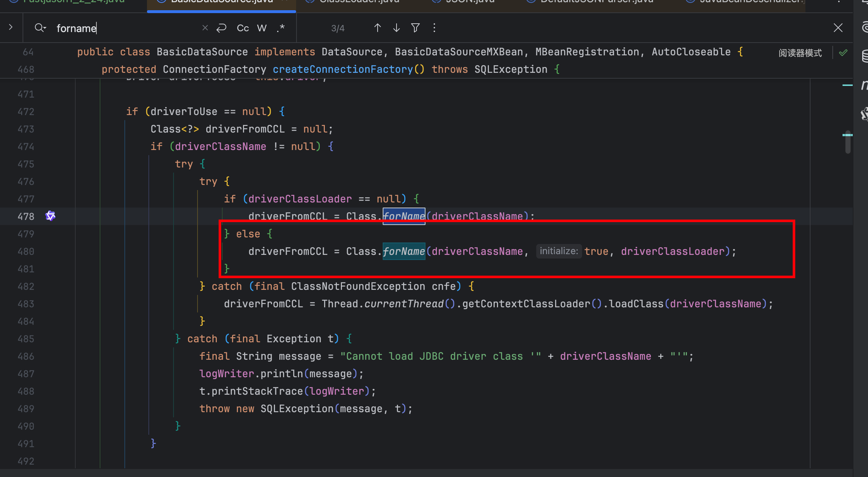
Task: Click the reader mode (阅读器模式) label
Action: click(800, 53)
